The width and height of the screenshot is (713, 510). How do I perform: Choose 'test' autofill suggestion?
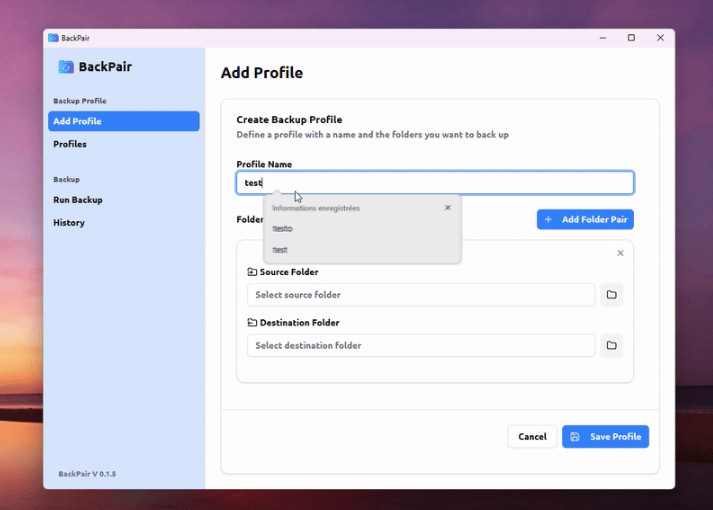click(362, 250)
